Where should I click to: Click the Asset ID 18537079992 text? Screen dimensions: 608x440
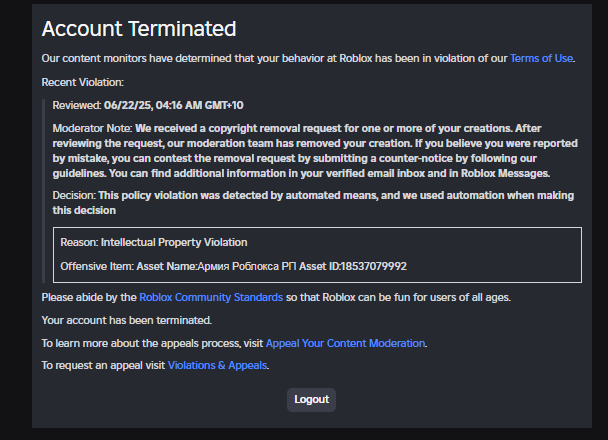[x=353, y=266]
